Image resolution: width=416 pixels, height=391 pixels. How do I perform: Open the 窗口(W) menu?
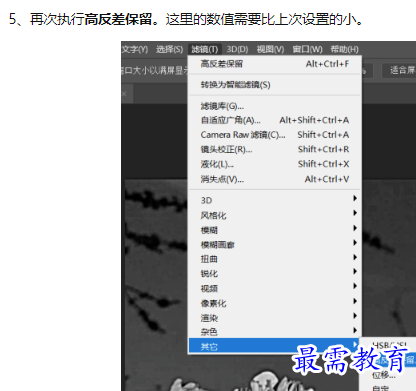coord(307,49)
